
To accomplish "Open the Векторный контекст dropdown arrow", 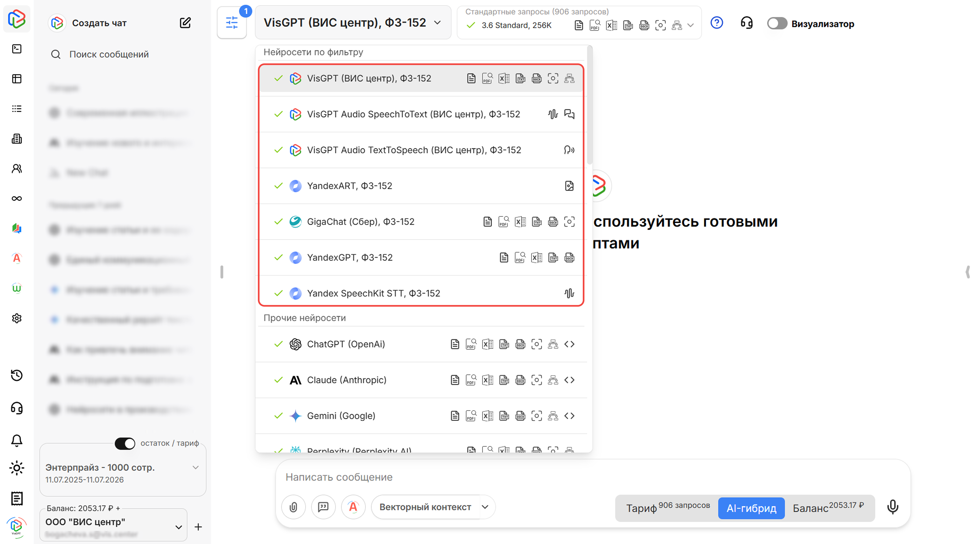I will [x=485, y=507].
